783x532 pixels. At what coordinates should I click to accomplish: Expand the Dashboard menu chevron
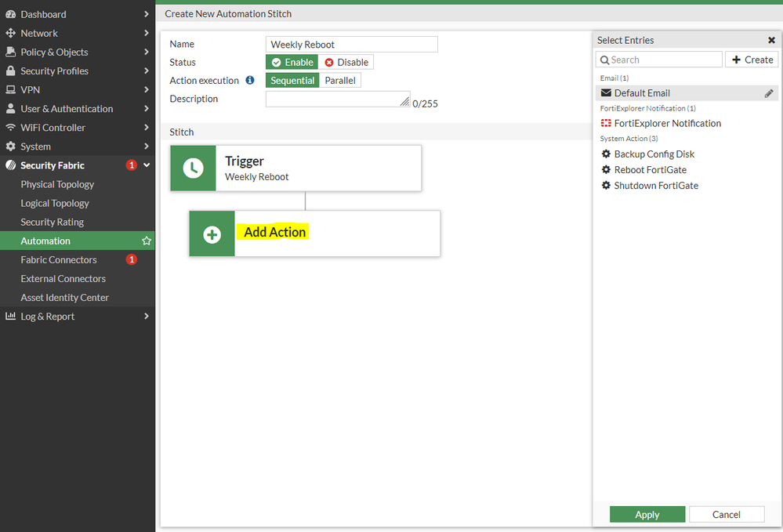tap(147, 14)
